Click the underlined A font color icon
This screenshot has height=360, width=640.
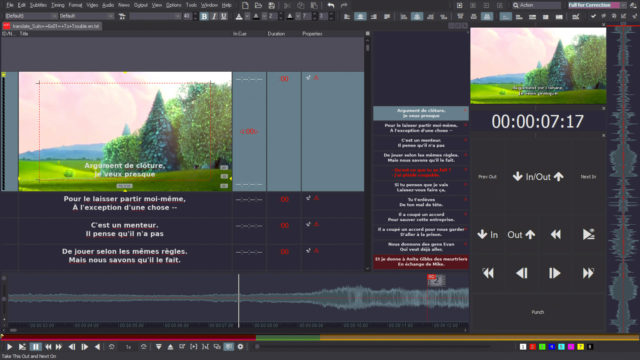click(x=239, y=16)
